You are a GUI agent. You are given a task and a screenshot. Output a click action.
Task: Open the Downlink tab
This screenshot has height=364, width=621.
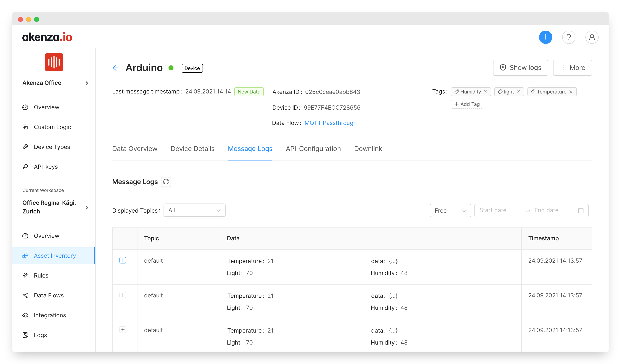coord(368,148)
